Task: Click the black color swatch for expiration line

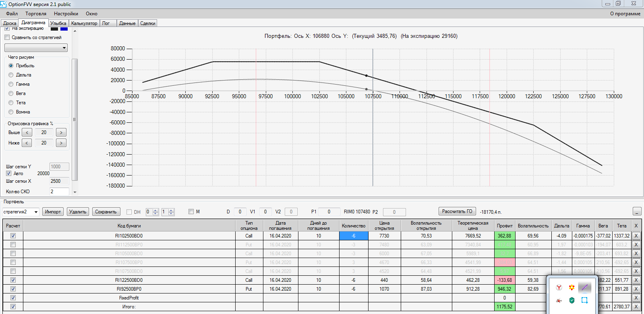Action: click(54, 29)
